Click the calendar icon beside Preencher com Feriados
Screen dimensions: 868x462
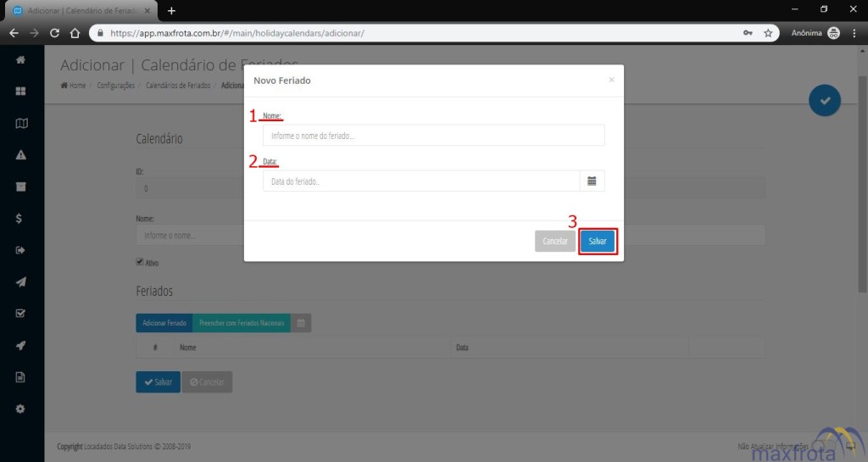[301, 323]
